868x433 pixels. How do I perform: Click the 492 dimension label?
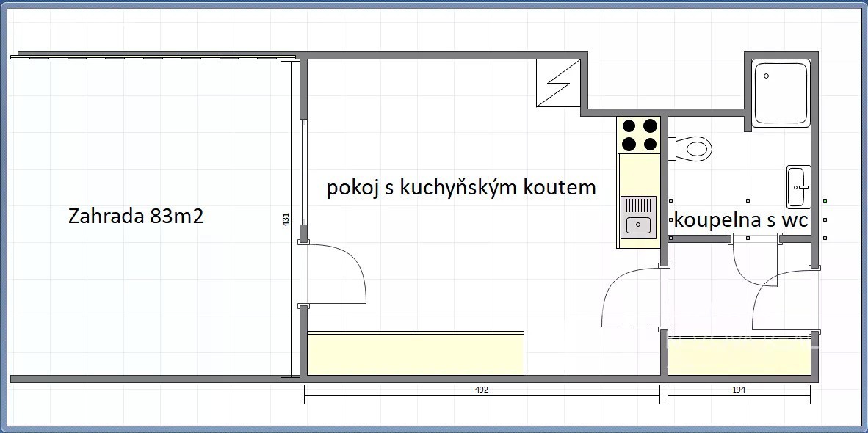482,390
